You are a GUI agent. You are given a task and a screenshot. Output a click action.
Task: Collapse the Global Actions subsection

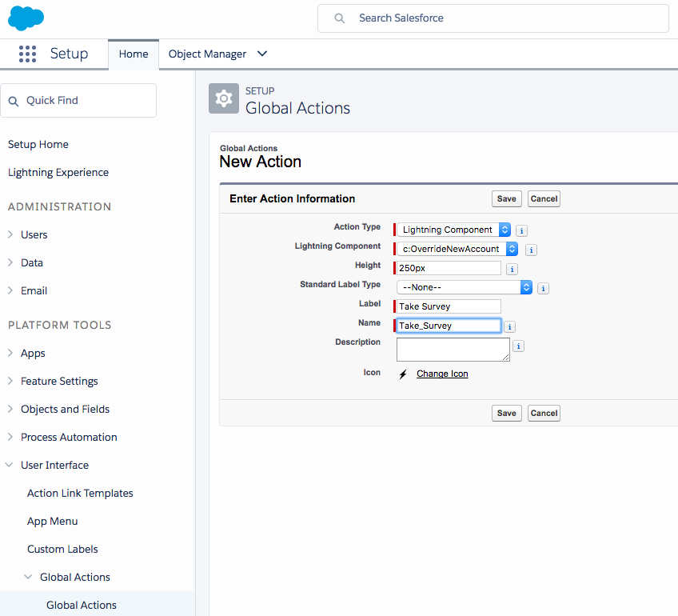pyautogui.click(x=28, y=577)
